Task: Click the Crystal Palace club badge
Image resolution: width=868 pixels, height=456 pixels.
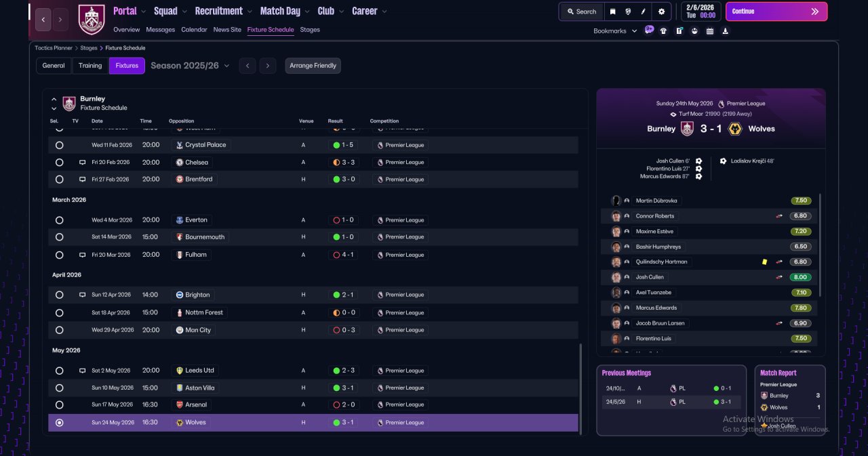Action: tap(179, 145)
